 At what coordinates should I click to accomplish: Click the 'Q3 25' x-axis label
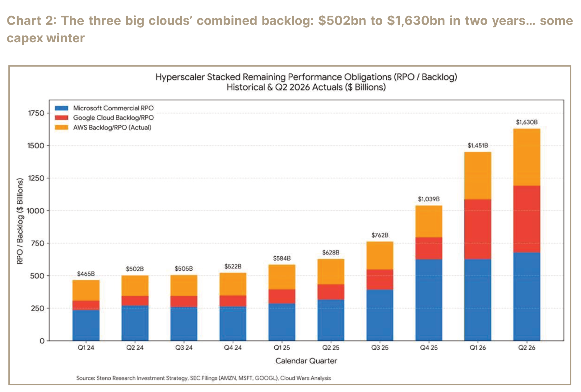pyautogui.click(x=380, y=348)
